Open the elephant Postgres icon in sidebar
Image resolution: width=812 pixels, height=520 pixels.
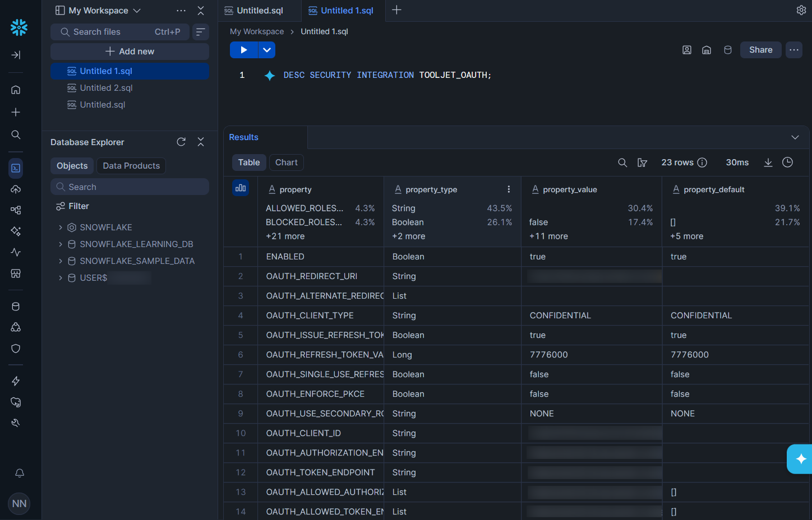(x=16, y=402)
